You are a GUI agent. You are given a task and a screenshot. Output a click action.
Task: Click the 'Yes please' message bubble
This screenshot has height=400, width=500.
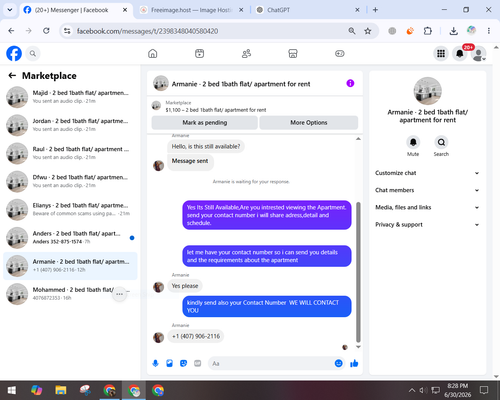point(185,286)
